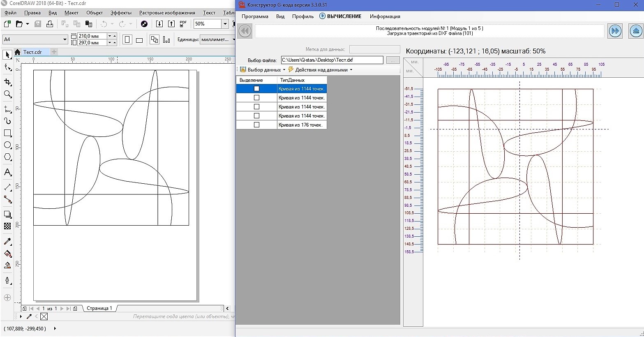Select the Outline Pen tool in CorelDRAW
The width and height of the screenshot is (644, 337).
[7, 281]
